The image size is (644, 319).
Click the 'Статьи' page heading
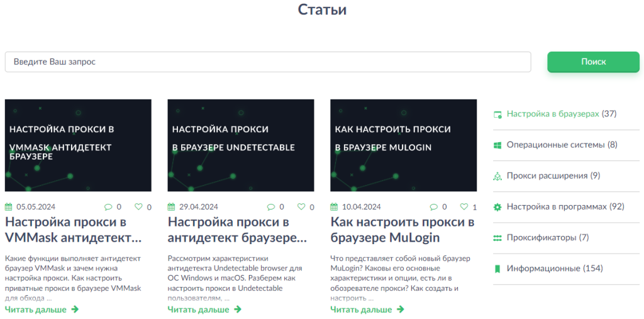(x=322, y=9)
